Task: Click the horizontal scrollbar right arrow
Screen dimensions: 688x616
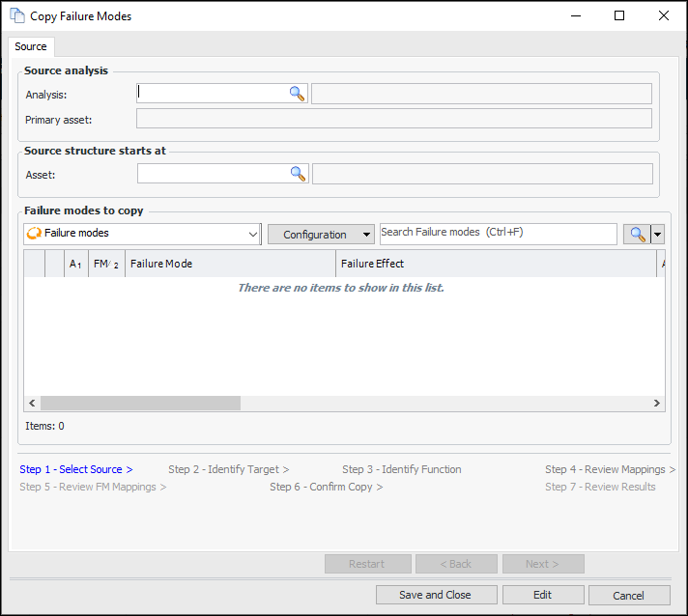Action: (x=657, y=404)
